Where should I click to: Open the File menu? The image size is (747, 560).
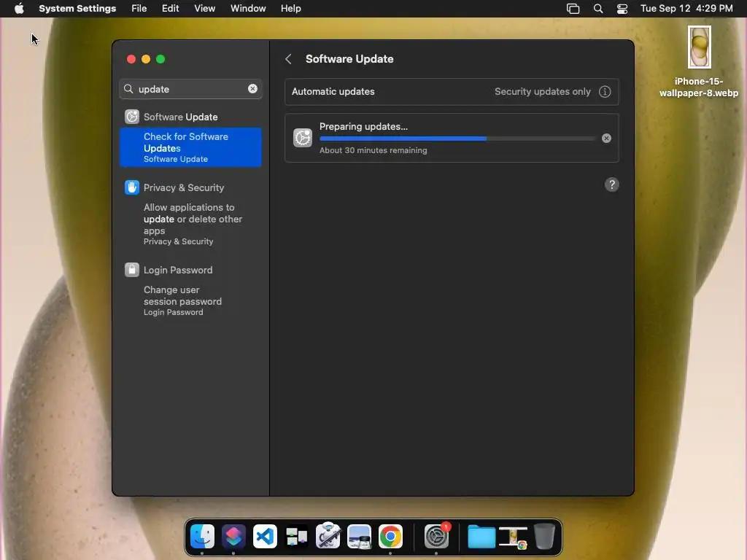click(139, 9)
